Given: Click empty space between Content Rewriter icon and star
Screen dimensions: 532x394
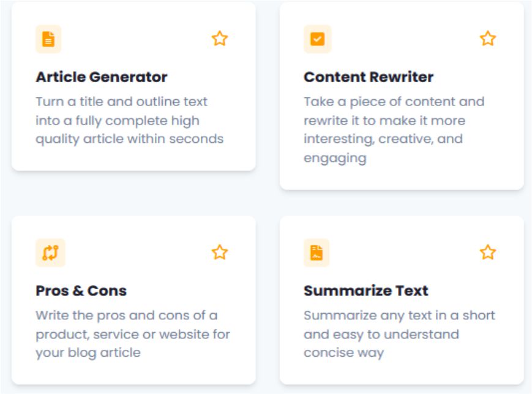Looking at the screenshot, I should (x=404, y=39).
